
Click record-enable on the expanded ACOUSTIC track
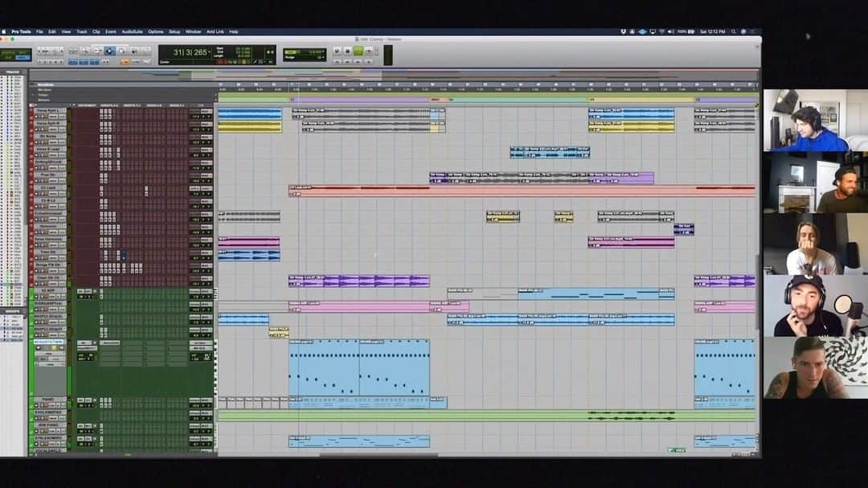pyautogui.click(x=37, y=349)
